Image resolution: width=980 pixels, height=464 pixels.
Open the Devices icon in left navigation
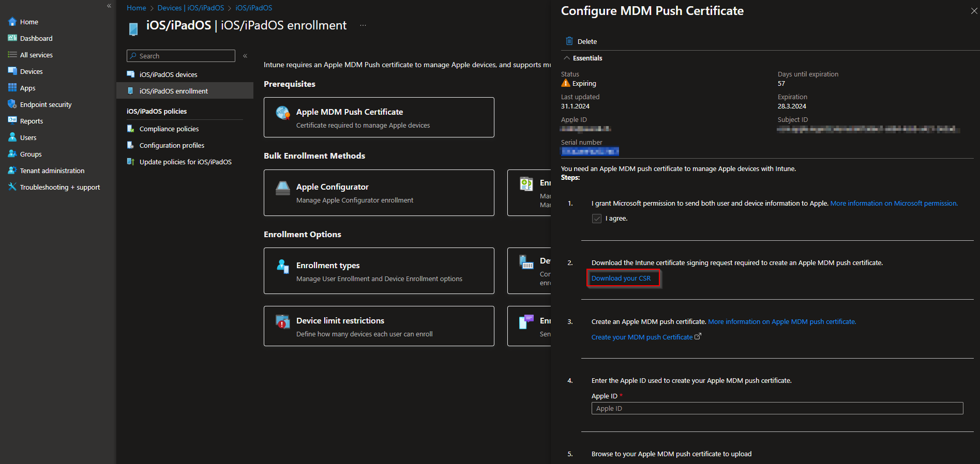tap(12, 71)
